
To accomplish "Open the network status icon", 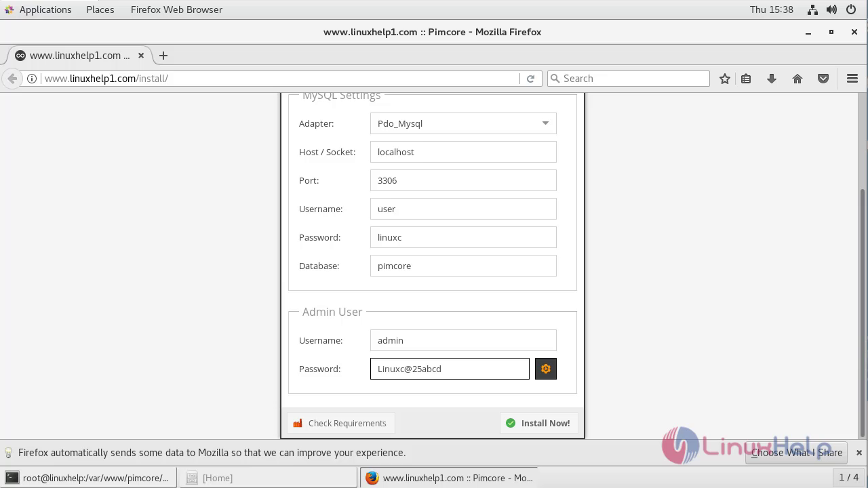I will [812, 9].
